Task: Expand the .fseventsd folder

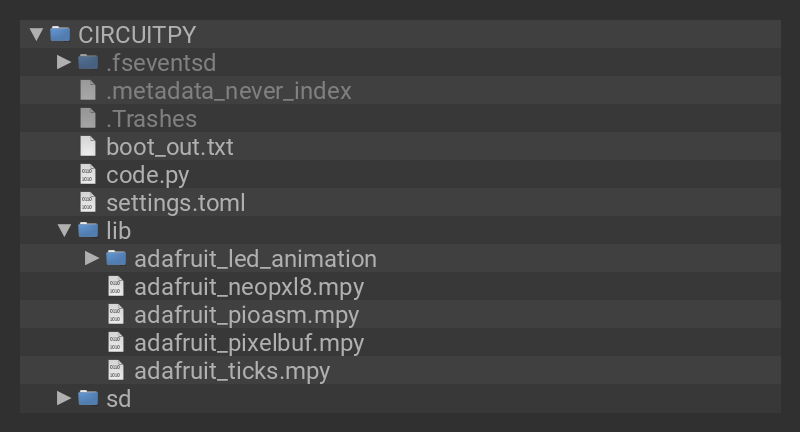Action: click(64, 62)
